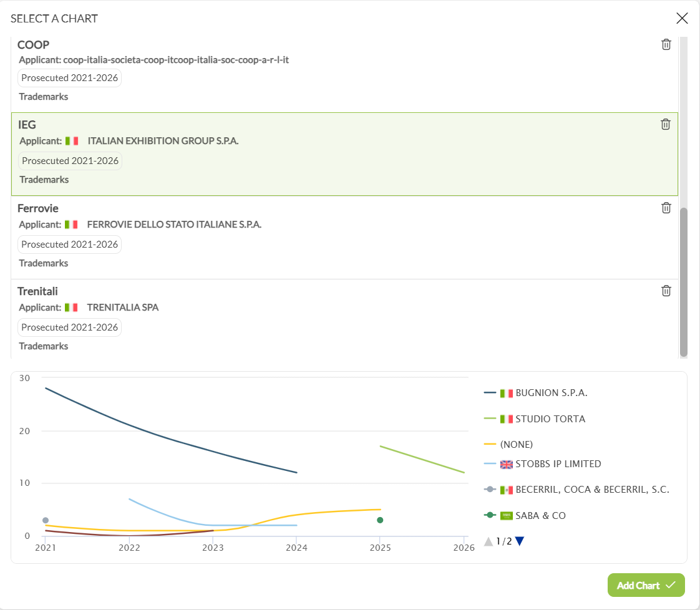Screen dimensions: 700x610
Task: Delete the COOP chart entry
Action: pyautogui.click(x=666, y=45)
